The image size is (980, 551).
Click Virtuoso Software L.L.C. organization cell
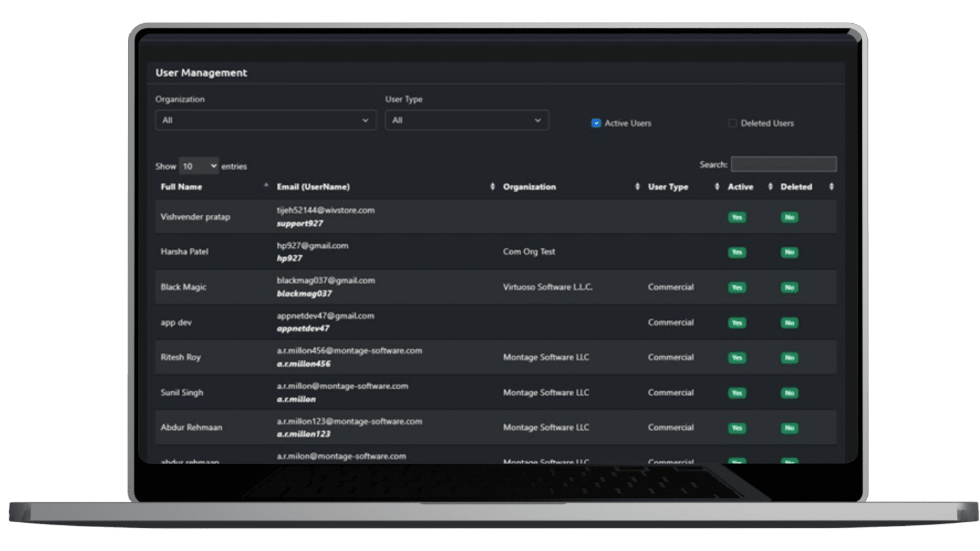pos(548,287)
